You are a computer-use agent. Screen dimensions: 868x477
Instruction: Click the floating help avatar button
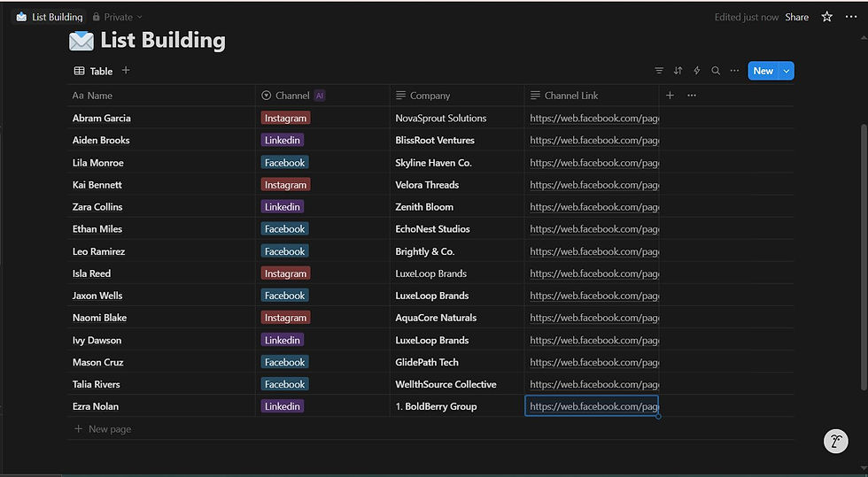[836, 442]
